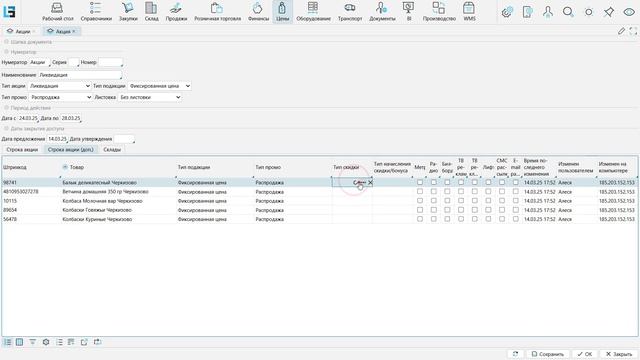Click the user profile icon in top bar
Viewport: 640px width, 360px height.
coord(548,12)
